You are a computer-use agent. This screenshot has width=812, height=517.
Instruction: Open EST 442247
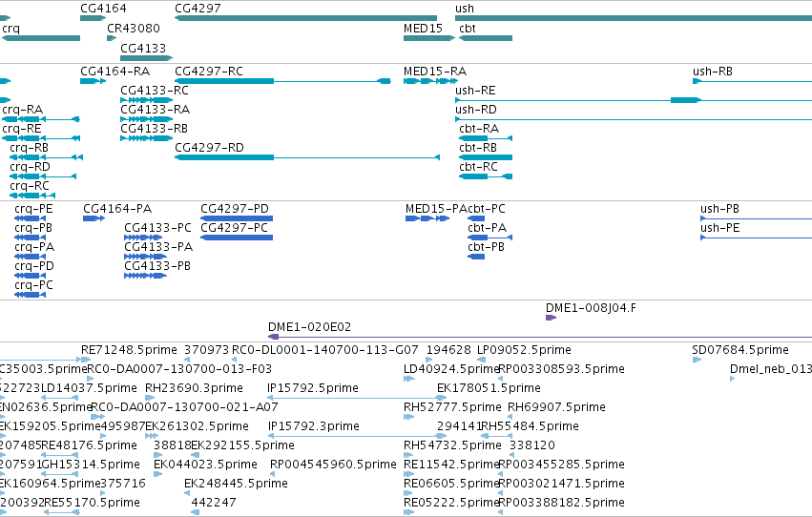(214, 503)
